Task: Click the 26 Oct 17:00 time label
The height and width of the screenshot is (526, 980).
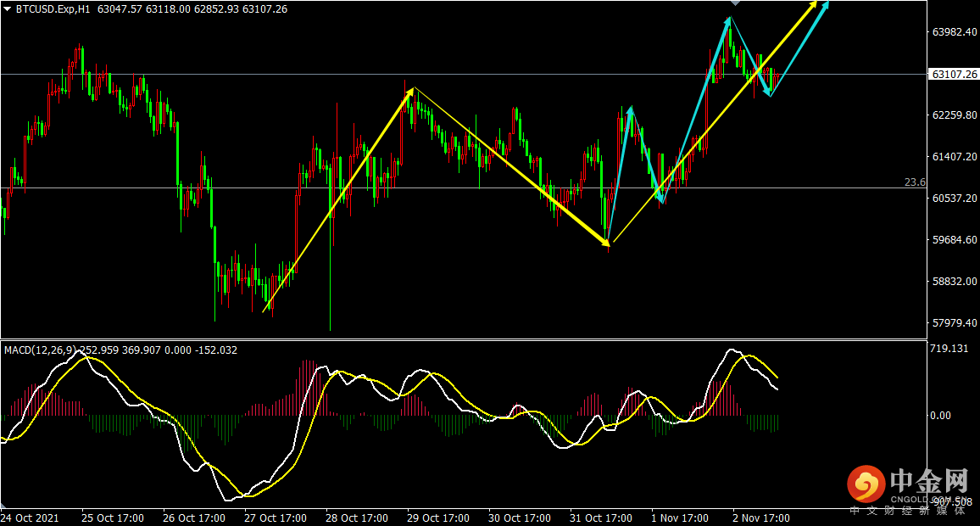Action: coord(194,518)
